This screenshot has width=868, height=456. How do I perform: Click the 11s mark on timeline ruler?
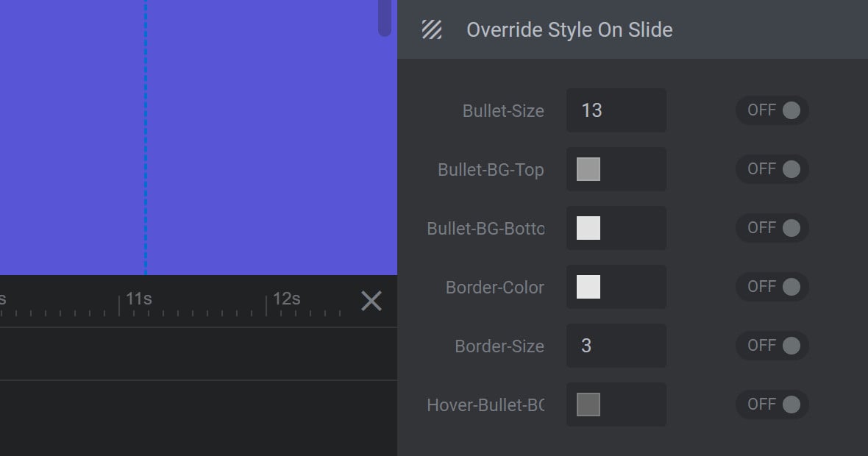(138, 299)
